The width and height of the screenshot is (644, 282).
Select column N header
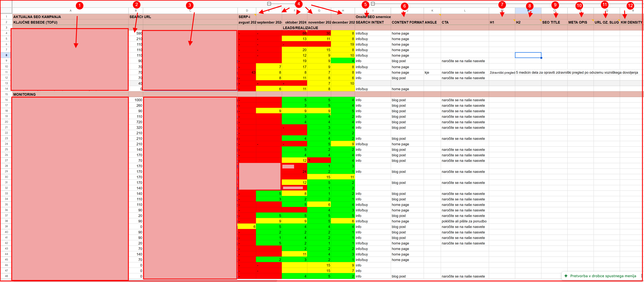point(528,11)
